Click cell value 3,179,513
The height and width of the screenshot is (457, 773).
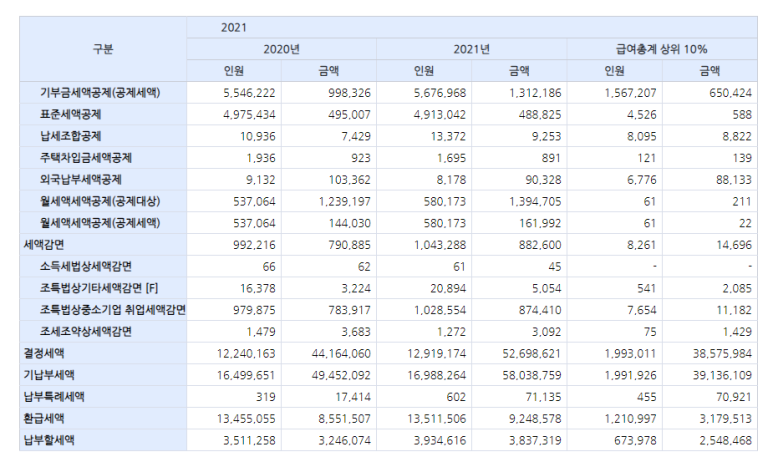(x=726, y=418)
